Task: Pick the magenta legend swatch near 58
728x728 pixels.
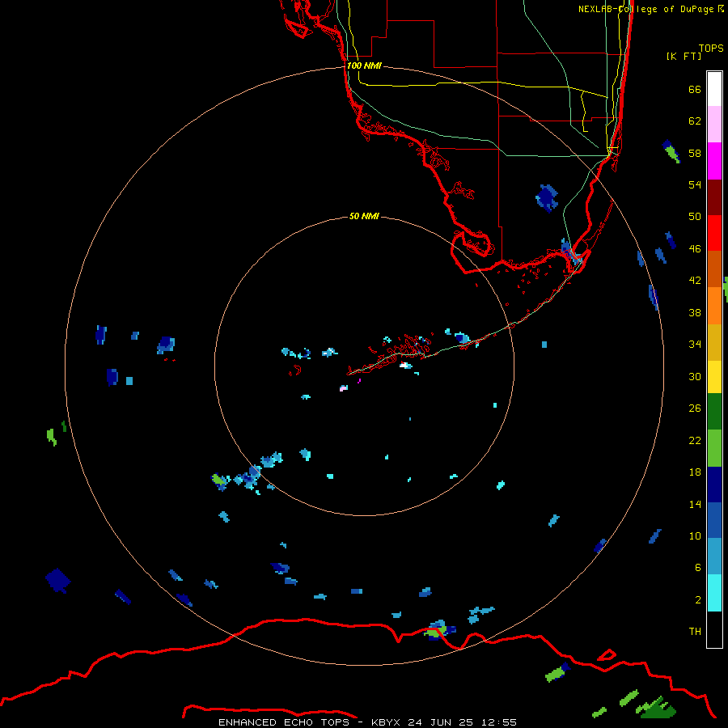Action: [x=714, y=161]
